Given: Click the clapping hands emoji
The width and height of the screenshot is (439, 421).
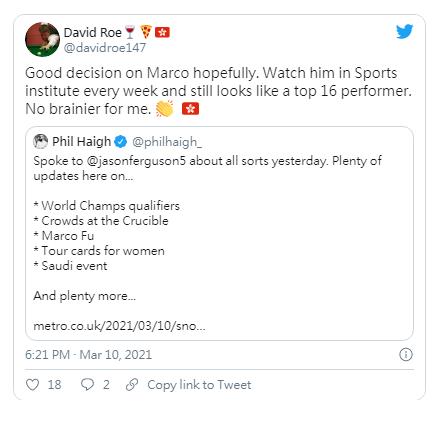Looking at the screenshot, I should pyautogui.click(x=165, y=109).
